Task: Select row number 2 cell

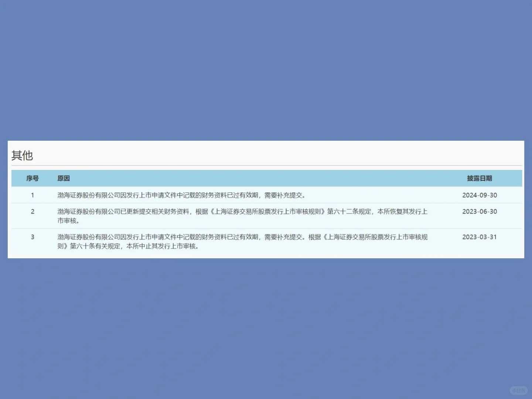Action: [x=33, y=212]
